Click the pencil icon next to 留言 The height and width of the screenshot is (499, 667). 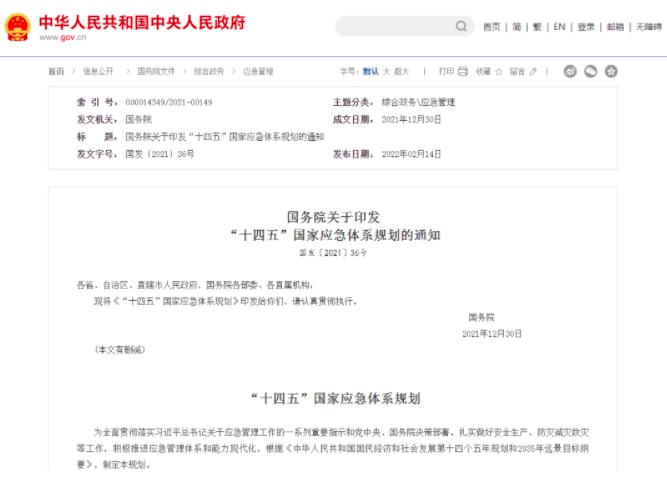533,71
